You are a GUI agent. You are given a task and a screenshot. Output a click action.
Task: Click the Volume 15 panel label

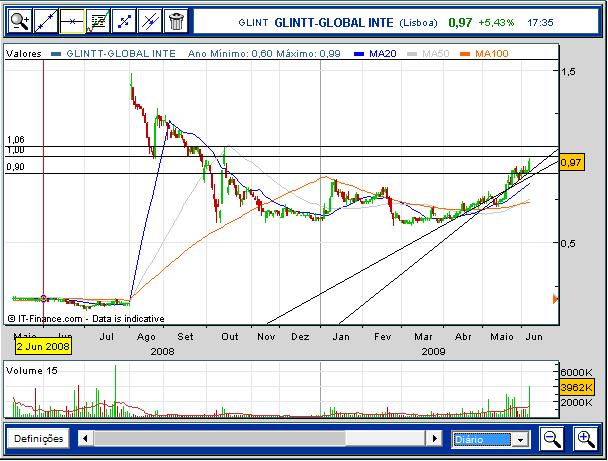[x=31, y=371]
